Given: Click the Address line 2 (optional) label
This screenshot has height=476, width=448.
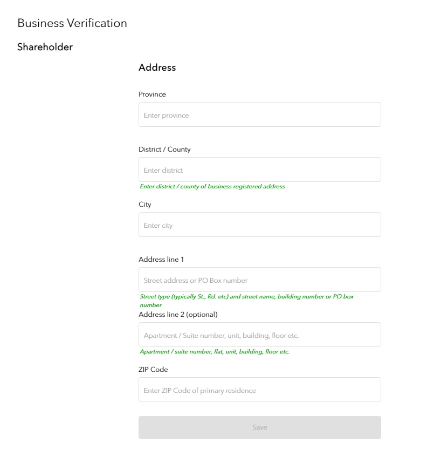Looking at the screenshot, I should pyautogui.click(x=178, y=315).
